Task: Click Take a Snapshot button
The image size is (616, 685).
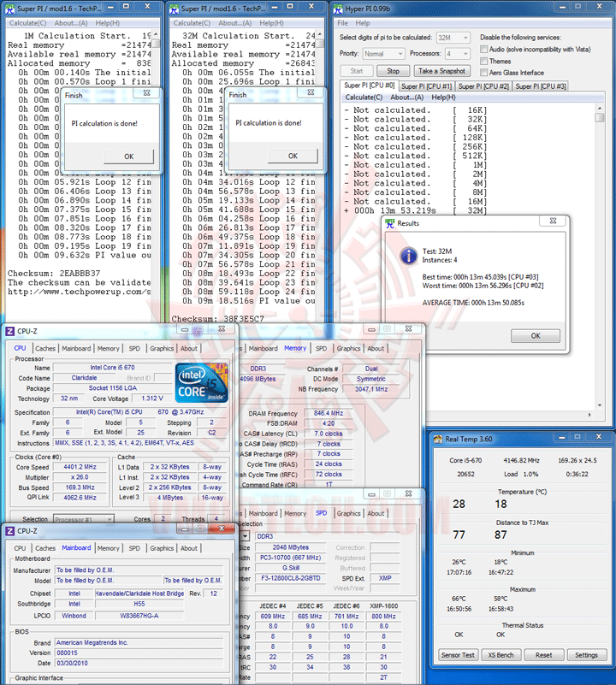Action: click(441, 71)
